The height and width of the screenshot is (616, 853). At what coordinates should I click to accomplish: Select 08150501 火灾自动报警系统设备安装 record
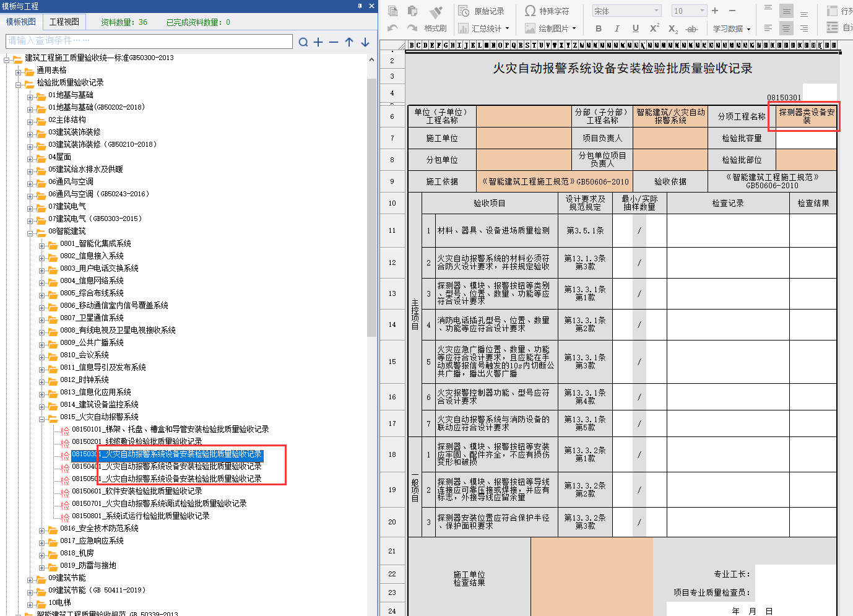click(167, 479)
